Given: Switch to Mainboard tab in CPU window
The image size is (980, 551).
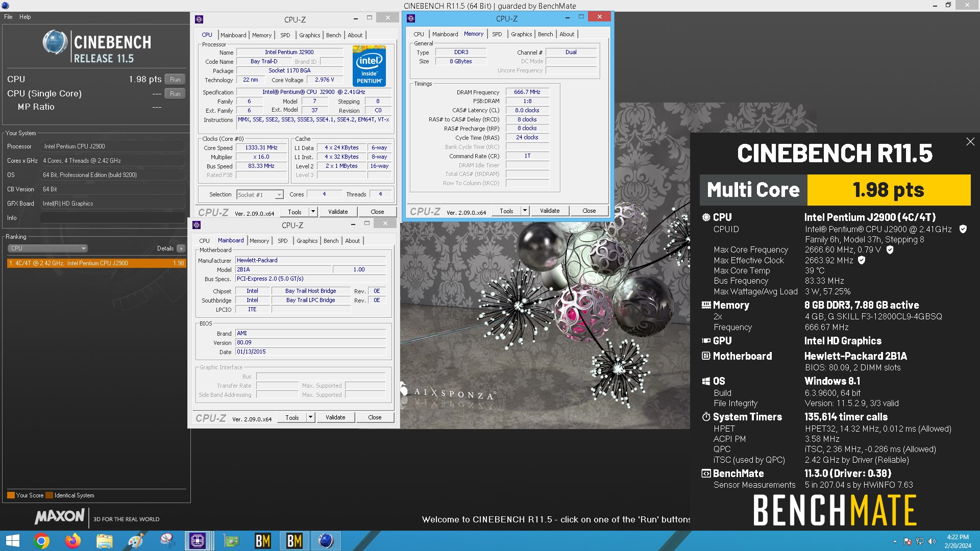Looking at the screenshot, I should point(233,35).
